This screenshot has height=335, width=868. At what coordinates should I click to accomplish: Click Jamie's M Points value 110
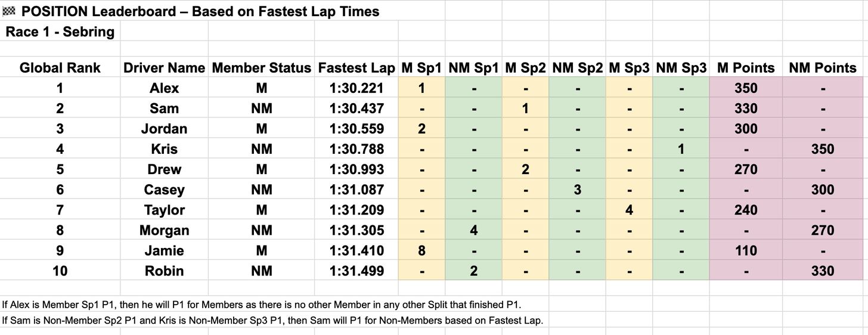click(746, 250)
